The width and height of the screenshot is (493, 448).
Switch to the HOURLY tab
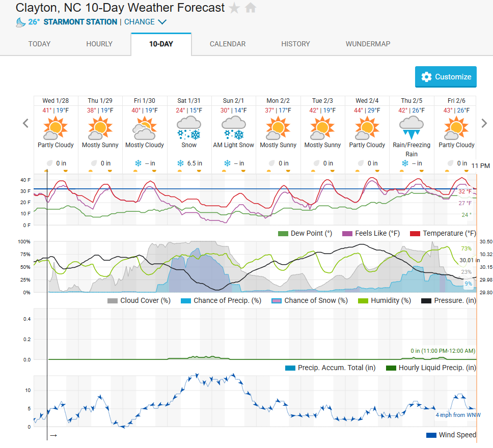click(99, 44)
